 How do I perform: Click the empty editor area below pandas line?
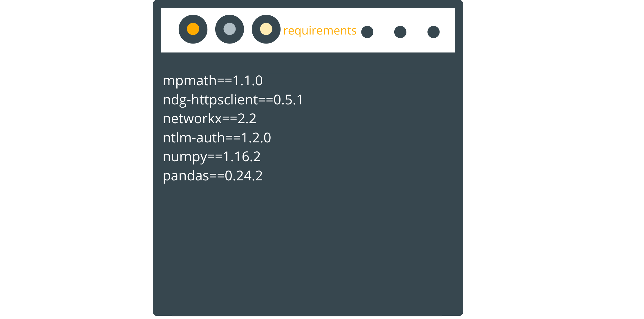pos(307,246)
